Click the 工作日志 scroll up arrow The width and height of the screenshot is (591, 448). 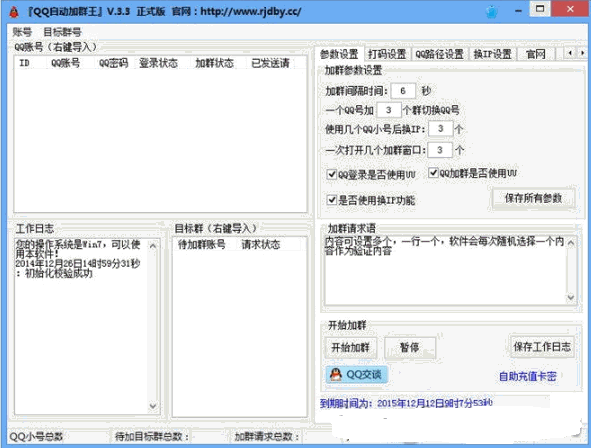point(153,246)
